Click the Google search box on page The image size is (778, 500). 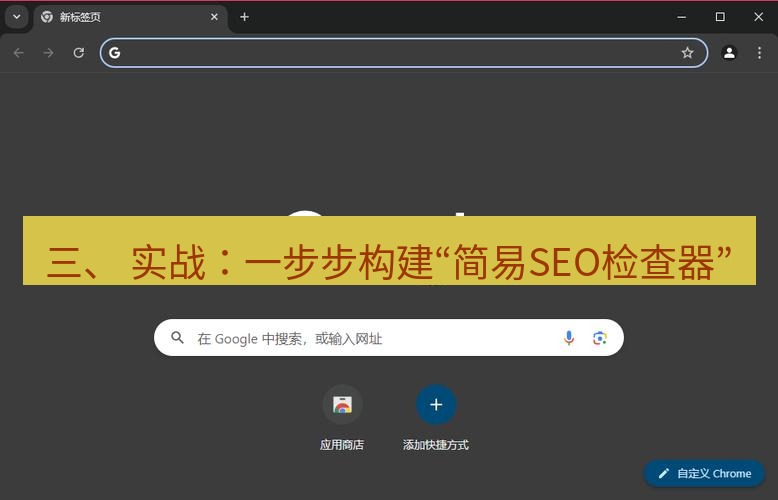coord(389,338)
